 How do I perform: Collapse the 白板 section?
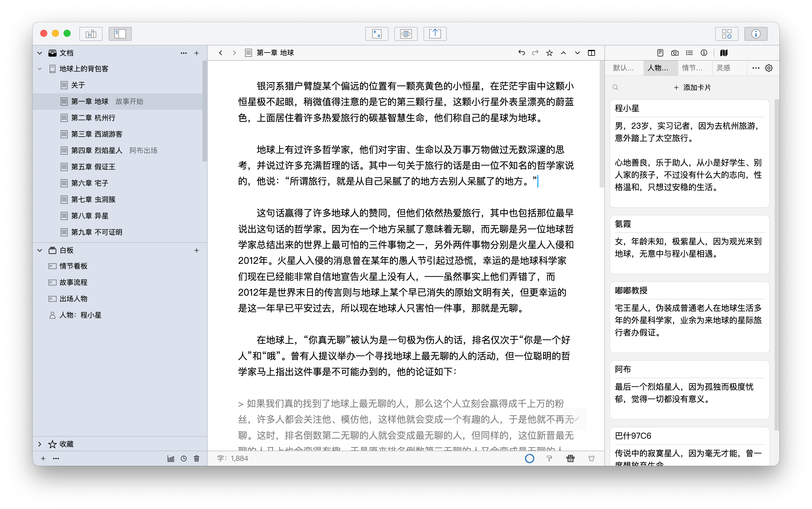tap(40, 250)
